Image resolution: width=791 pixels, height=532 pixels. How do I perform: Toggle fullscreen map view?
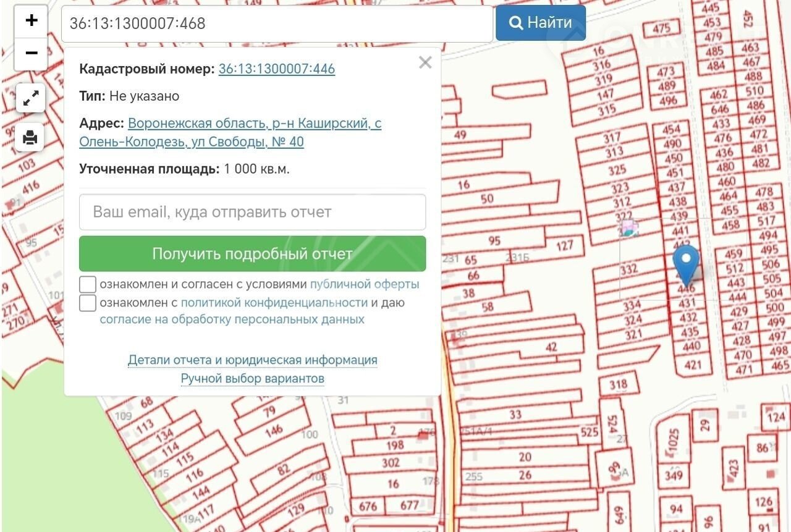30,98
